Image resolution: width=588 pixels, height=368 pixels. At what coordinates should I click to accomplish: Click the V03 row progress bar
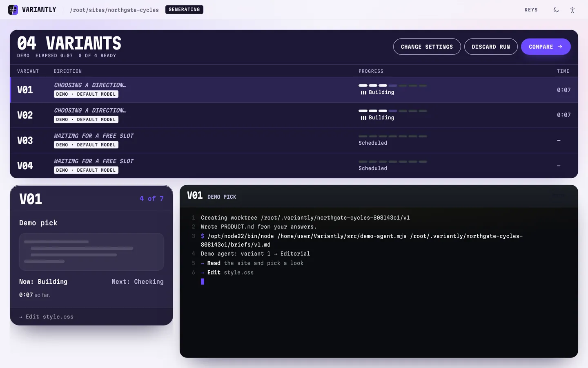393,136
